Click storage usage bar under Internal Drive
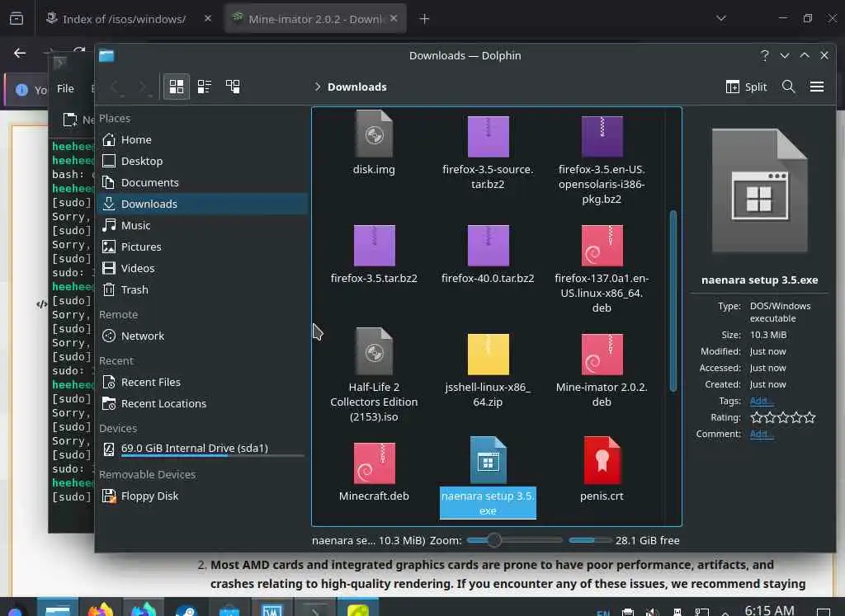This screenshot has height=616, width=845. coord(212,455)
